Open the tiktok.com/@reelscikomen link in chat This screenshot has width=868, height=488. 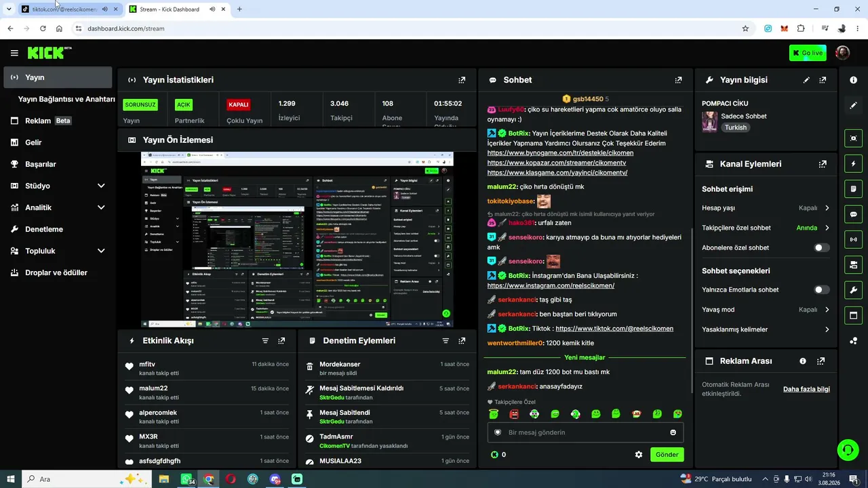[614, 329]
